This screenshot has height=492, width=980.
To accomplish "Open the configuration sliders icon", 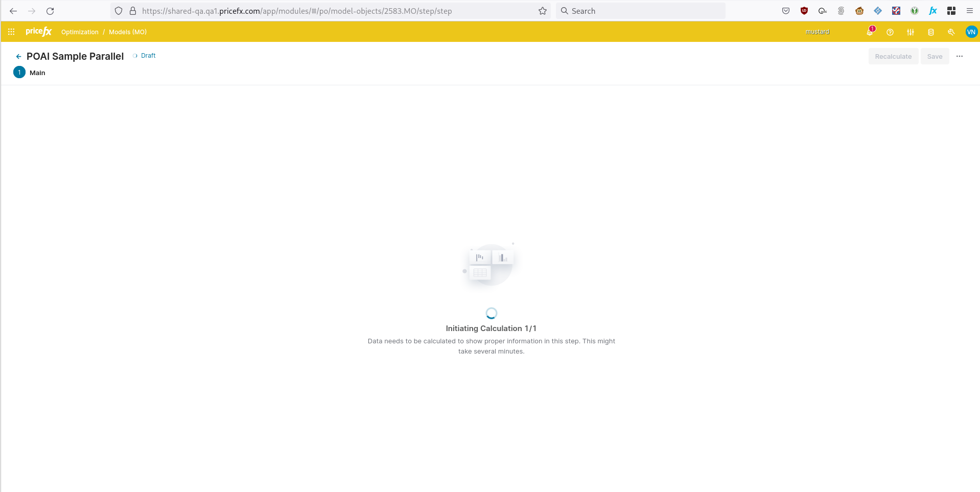I will pos(911,32).
